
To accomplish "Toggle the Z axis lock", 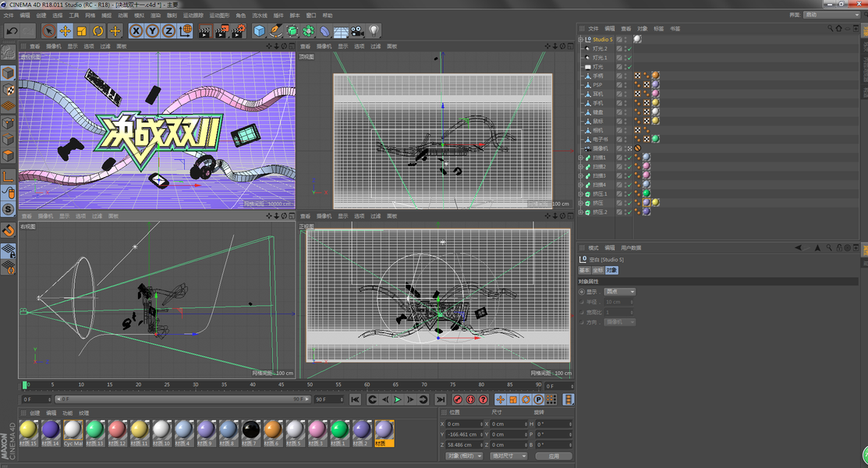I will tap(168, 31).
